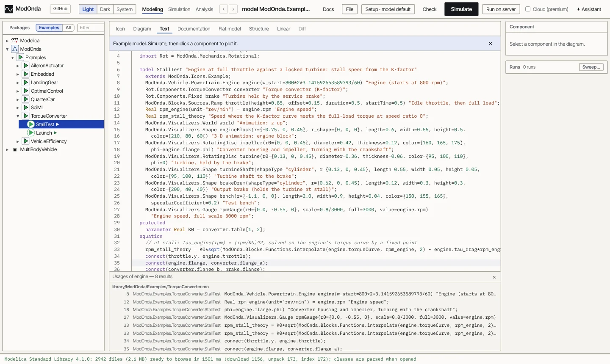Click the ModOnda logo icon

(x=8, y=9)
